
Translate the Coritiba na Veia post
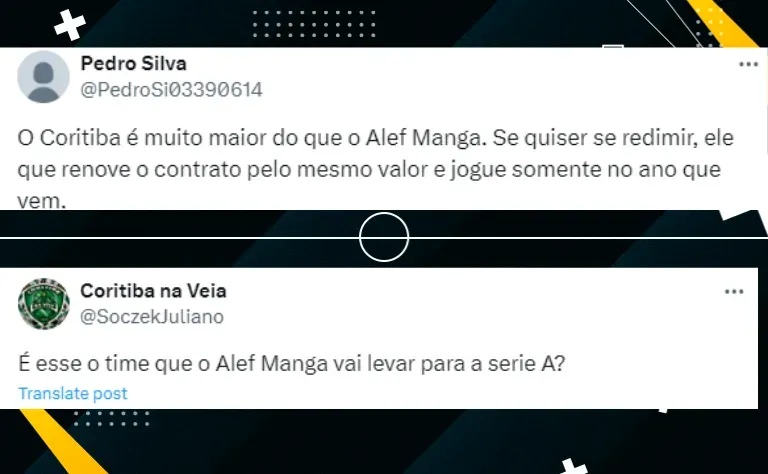[x=72, y=393]
